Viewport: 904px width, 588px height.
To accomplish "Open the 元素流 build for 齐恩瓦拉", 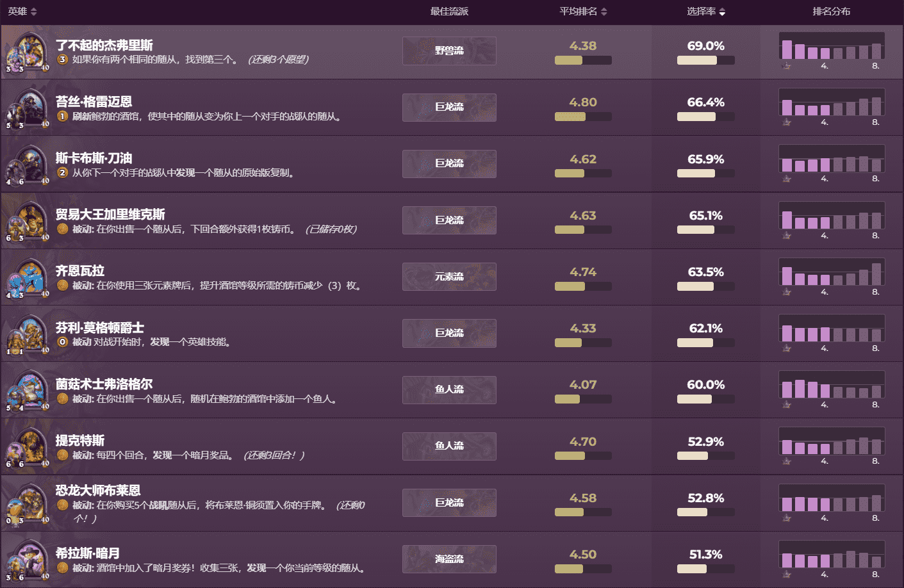I will pyautogui.click(x=449, y=277).
